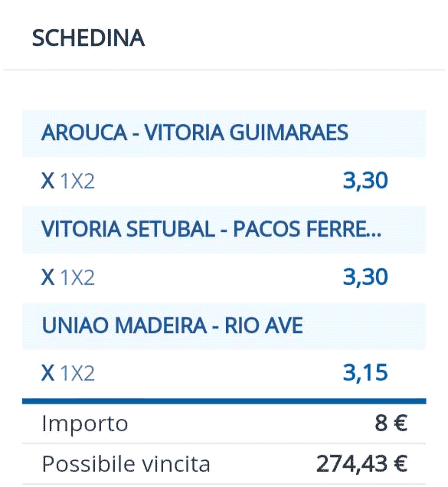Click the bold X in the Vitoria Setubal bet row

click(47, 277)
